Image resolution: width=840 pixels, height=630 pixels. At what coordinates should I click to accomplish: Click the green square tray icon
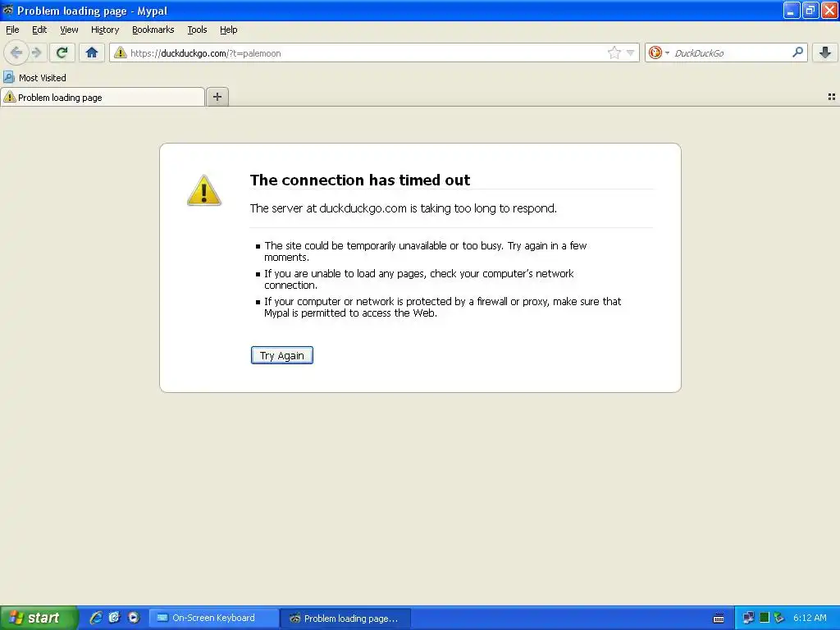765,618
